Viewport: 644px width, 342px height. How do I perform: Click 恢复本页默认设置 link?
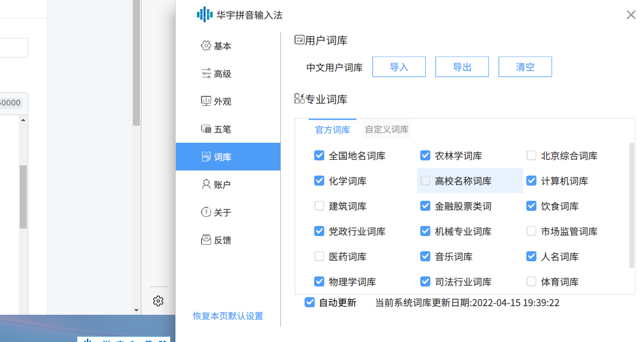click(228, 316)
